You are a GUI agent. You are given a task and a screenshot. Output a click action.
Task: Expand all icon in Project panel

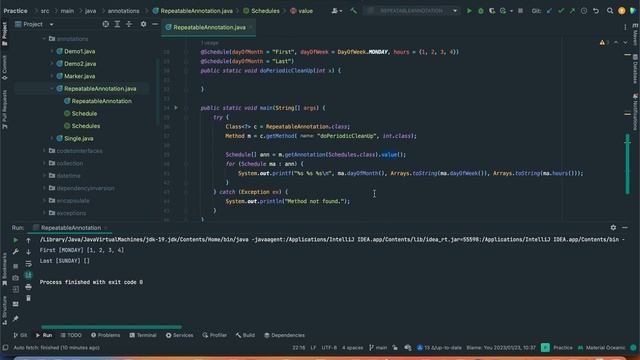[x=118, y=24]
